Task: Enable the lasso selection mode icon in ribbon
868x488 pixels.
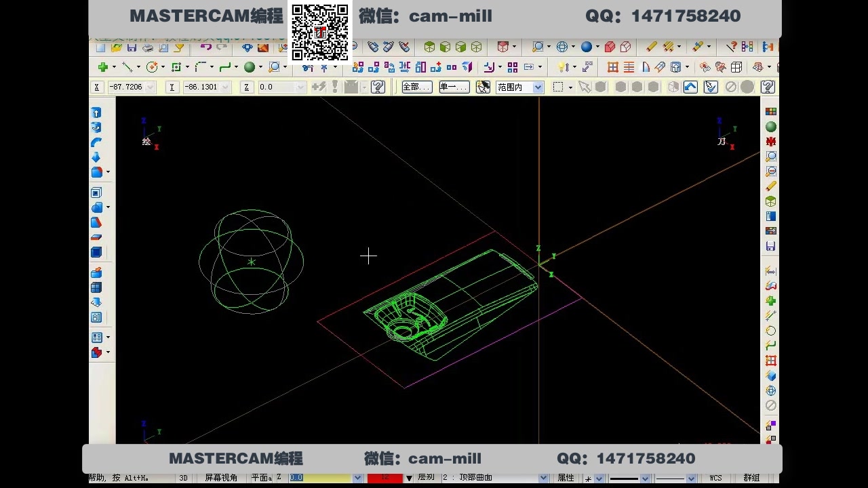Action: (x=484, y=87)
